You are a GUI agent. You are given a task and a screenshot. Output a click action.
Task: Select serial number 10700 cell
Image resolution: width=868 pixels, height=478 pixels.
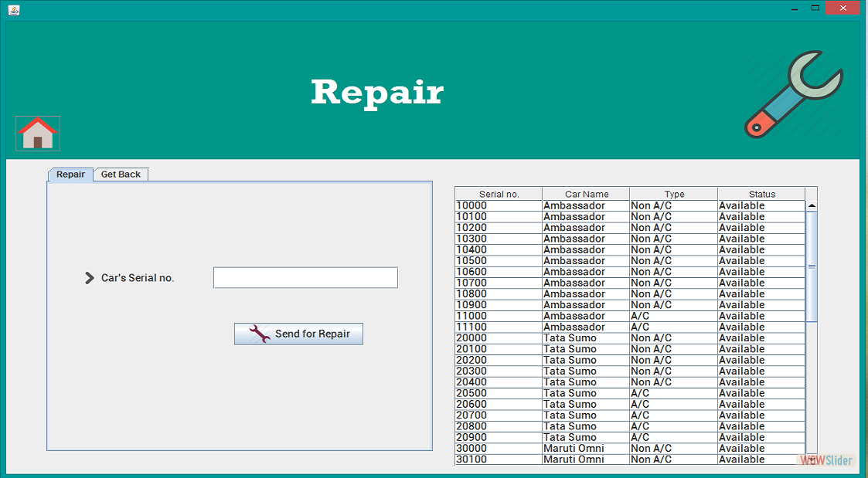[x=499, y=283]
